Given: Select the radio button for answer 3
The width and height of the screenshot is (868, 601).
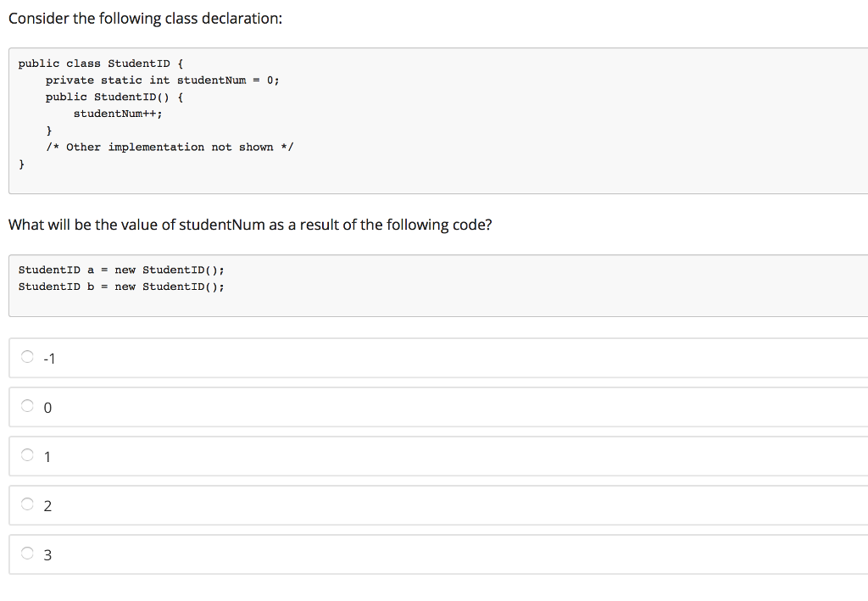Looking at the screenshot, I should (x=26, y=554).
